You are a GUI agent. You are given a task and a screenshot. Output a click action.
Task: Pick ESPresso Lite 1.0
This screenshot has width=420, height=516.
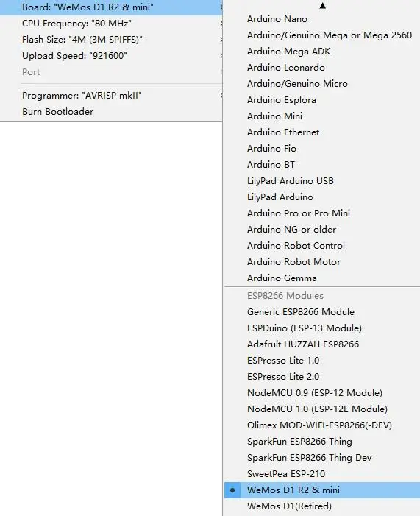point(322,361)
